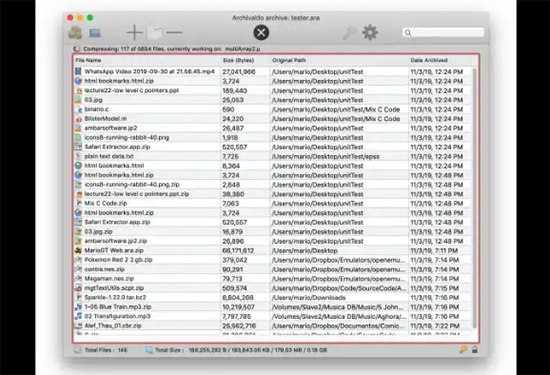Click the 11/3/19, 7:11 PM date cell

(434, 250)
